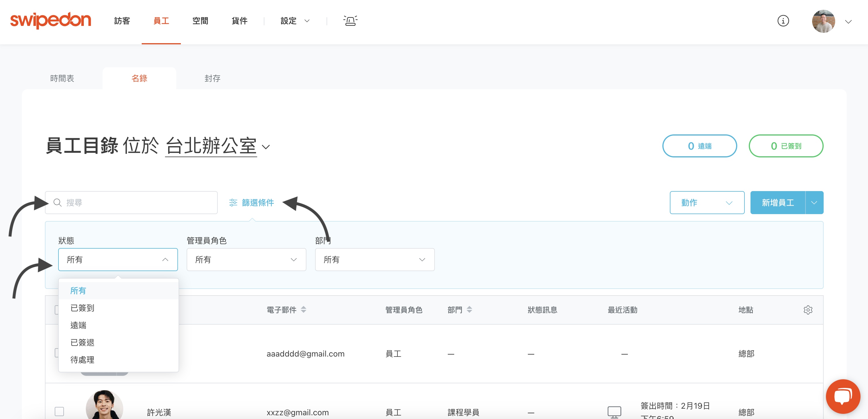Select 待處理 status option

pos(119,360)
